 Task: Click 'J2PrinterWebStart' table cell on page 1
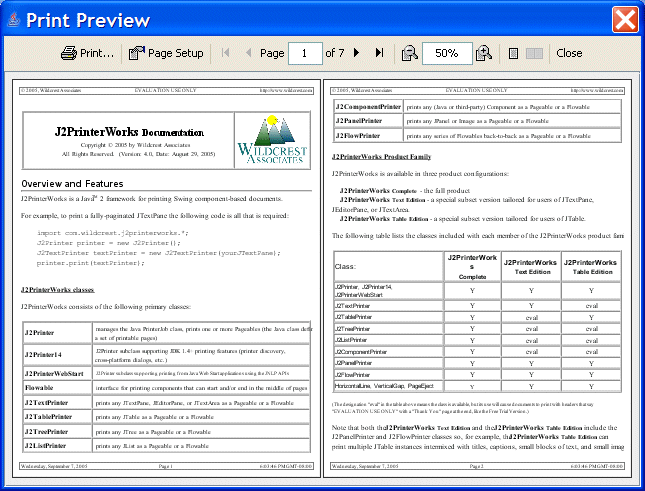57,373
